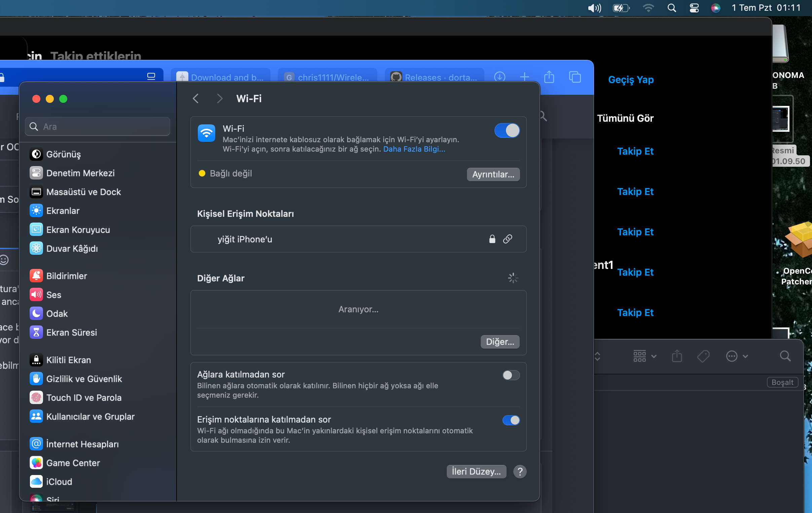Click the Ekran Süresi hourglass icon
Image resolution: width=812 pixels, height=513 pixels.
tap(36, 332)
